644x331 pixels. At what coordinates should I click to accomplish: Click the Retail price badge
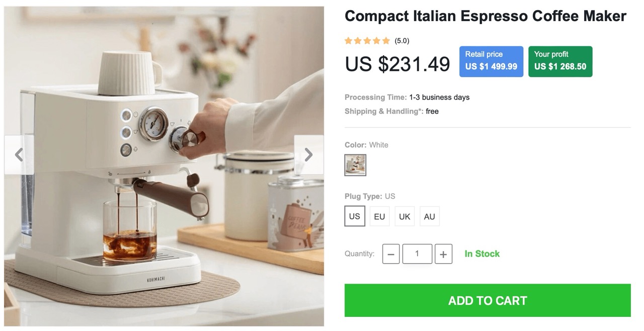tap(491, 61)
